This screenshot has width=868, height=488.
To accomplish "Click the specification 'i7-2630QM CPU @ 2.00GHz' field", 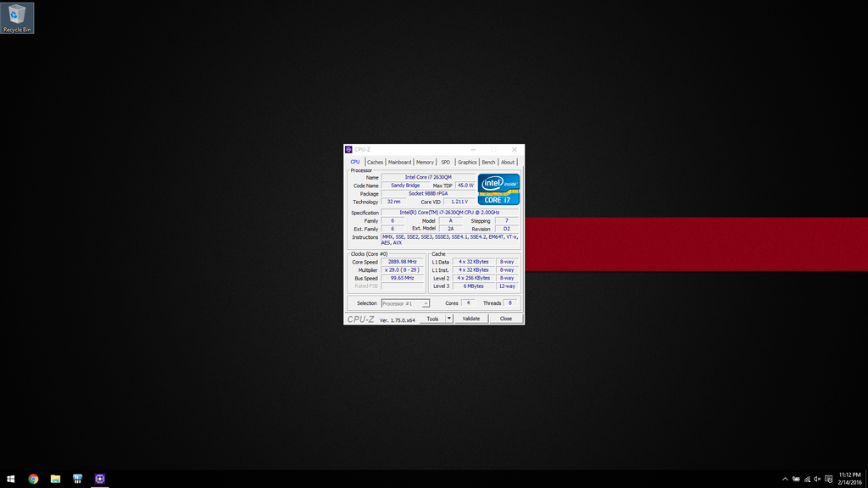I will 449,213.
